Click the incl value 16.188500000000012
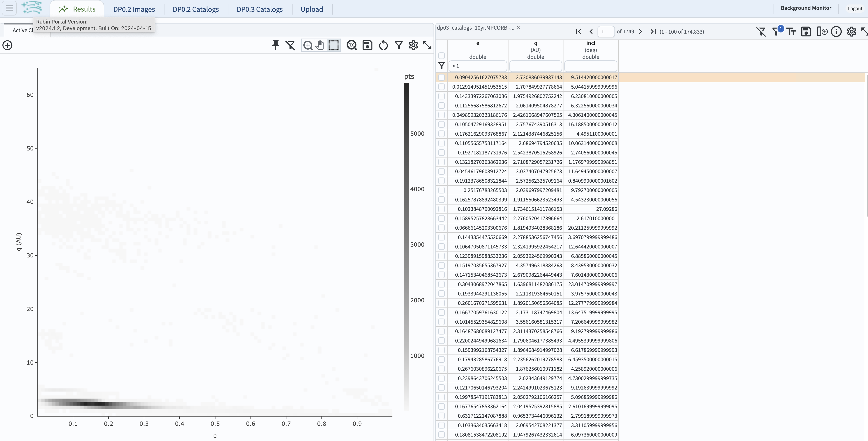Screen dimensions: 868x441 [593, 124]
